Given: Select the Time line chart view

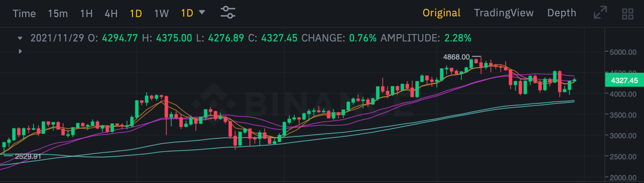Looking at the screenshot, I should [24, 13].
